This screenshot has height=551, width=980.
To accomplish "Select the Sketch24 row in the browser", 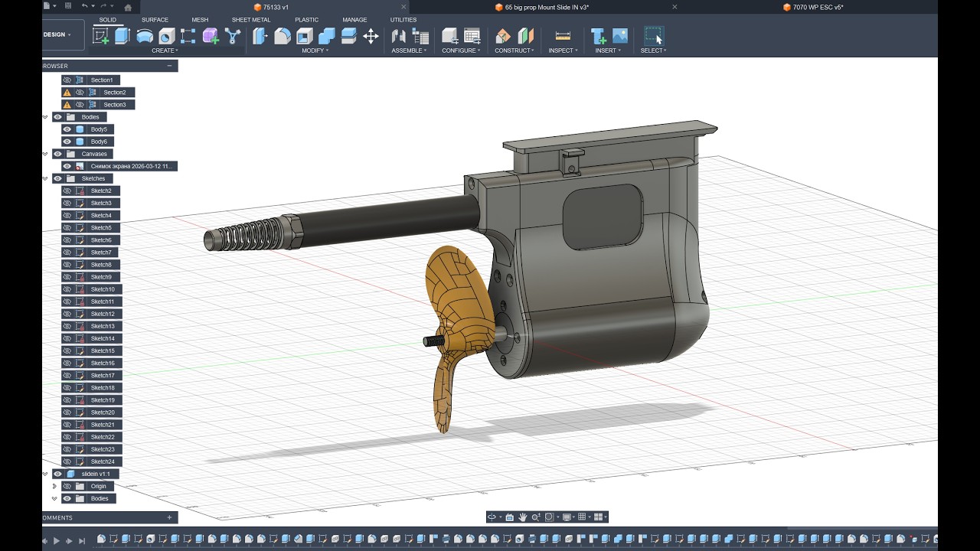I will (x=92, y=461).
